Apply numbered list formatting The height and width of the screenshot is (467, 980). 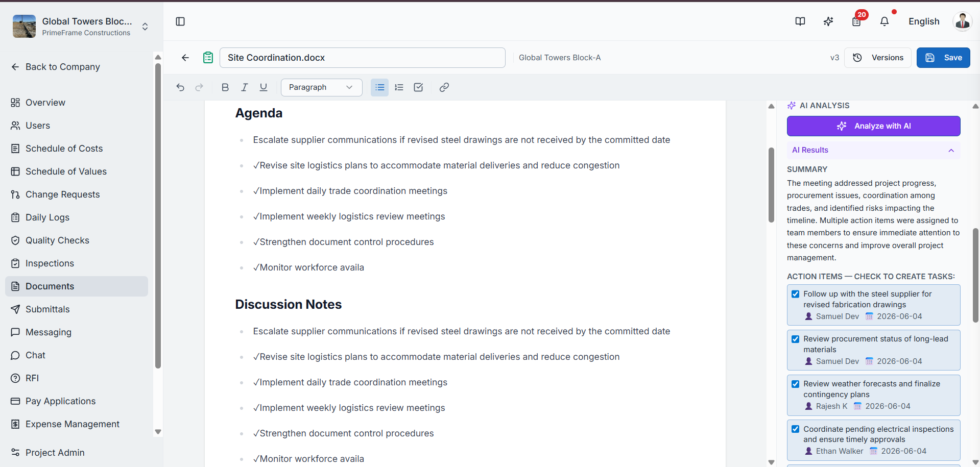(x=399, y=87)
